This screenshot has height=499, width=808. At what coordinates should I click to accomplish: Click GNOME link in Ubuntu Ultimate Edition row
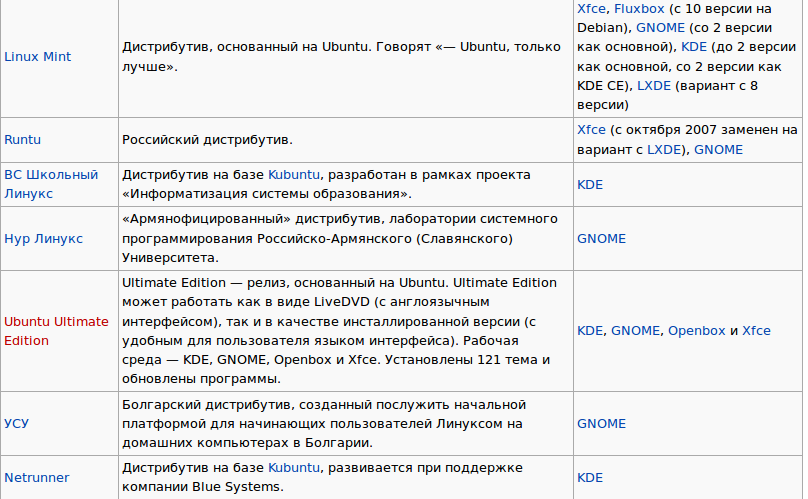pyautogui.click(x=635, y=331)
